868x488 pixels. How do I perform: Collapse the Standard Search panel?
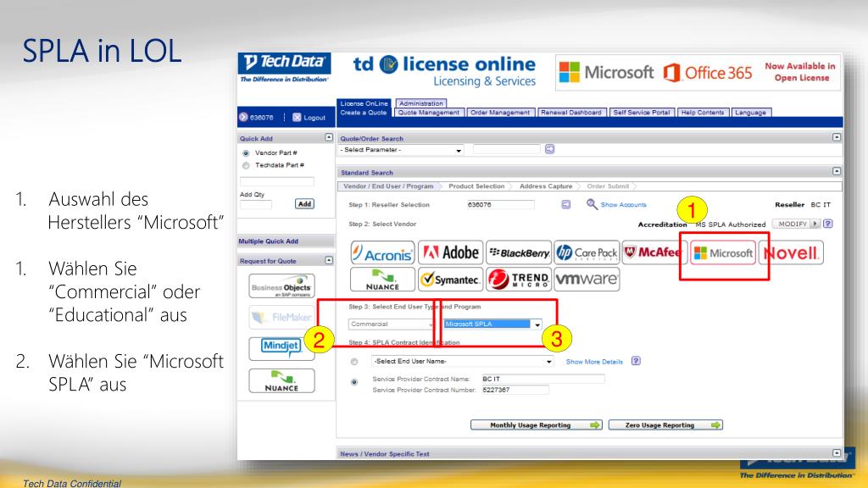pos(837,171)
